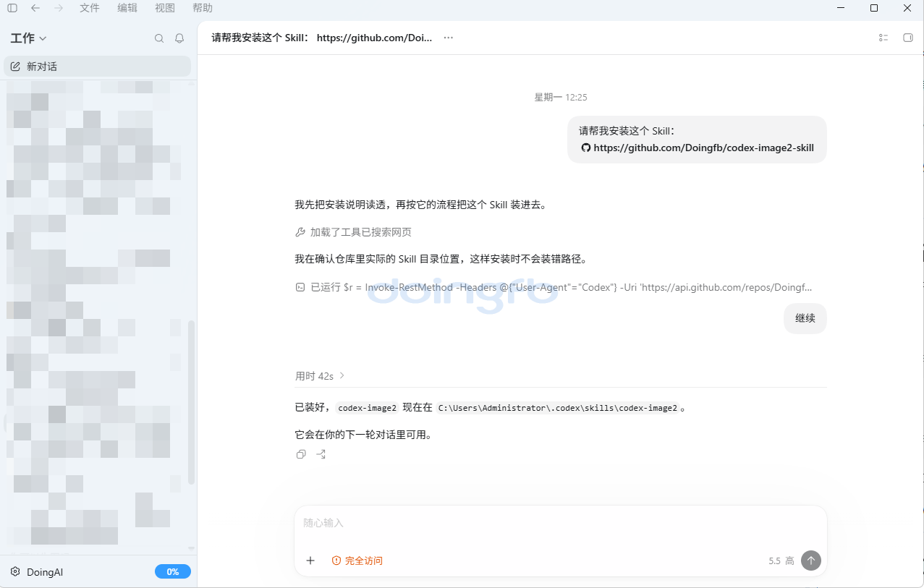
Task: Share the assistant response with arrow icon
Action: [321, 454]
